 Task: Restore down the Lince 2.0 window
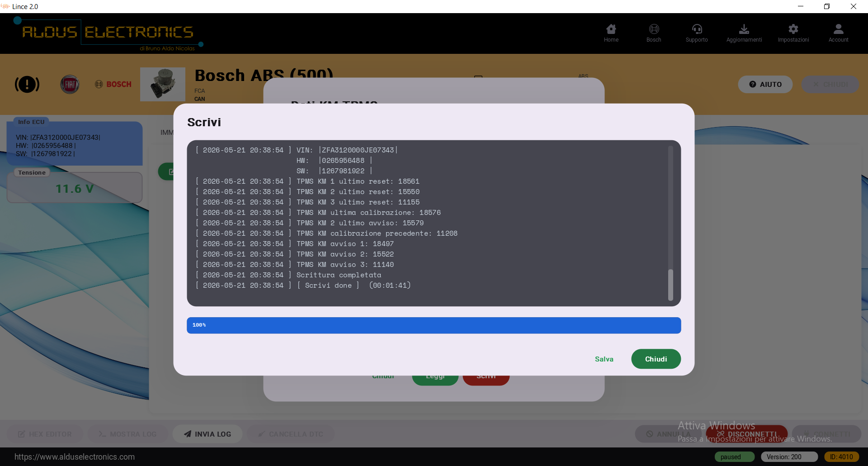pos(827,6)
